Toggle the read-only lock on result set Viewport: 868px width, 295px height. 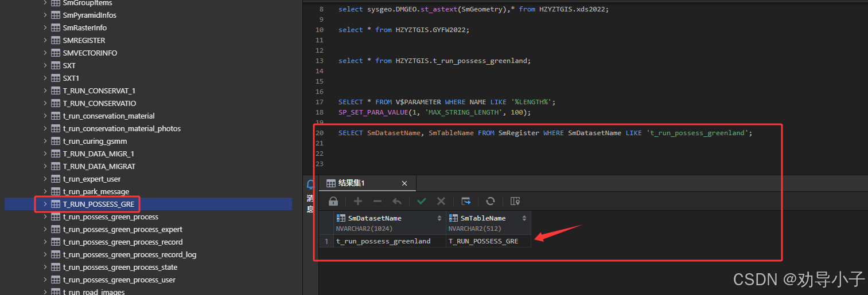(x=333, y=201)
